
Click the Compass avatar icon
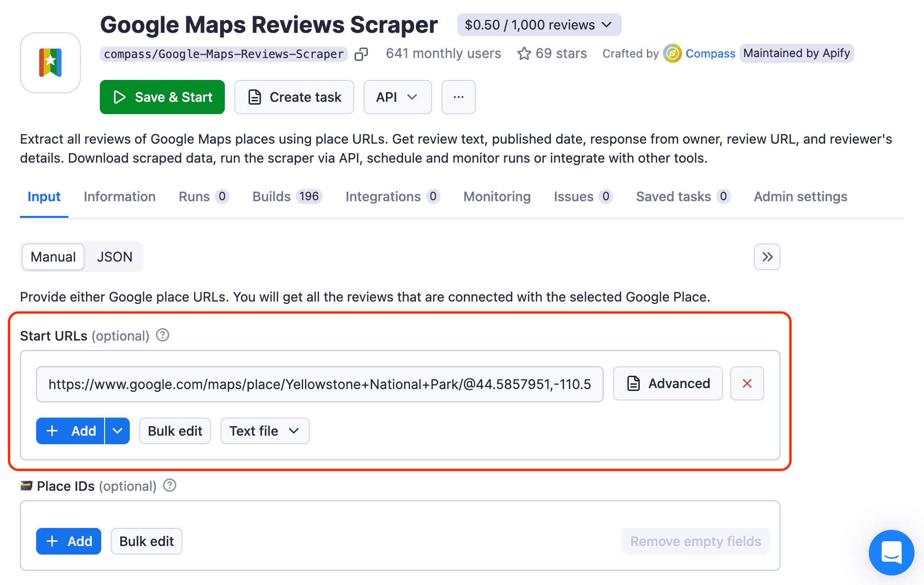coord(672,53)
